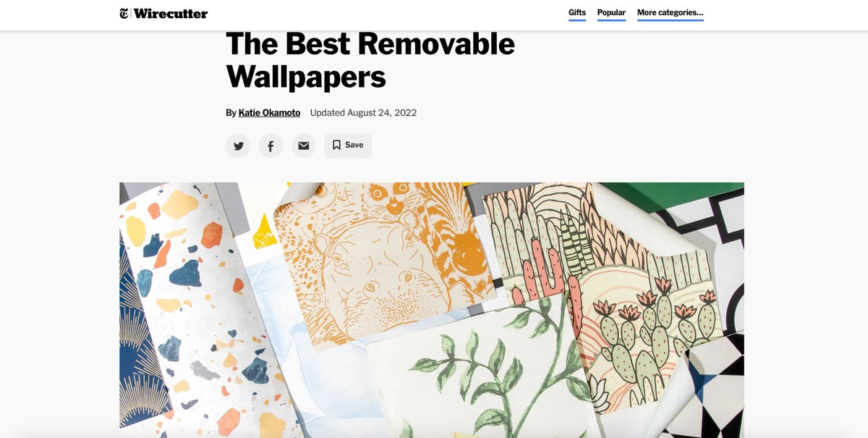
Task: Share the article via the email icon
Action: pyautogui.click(x=304, y=146)
